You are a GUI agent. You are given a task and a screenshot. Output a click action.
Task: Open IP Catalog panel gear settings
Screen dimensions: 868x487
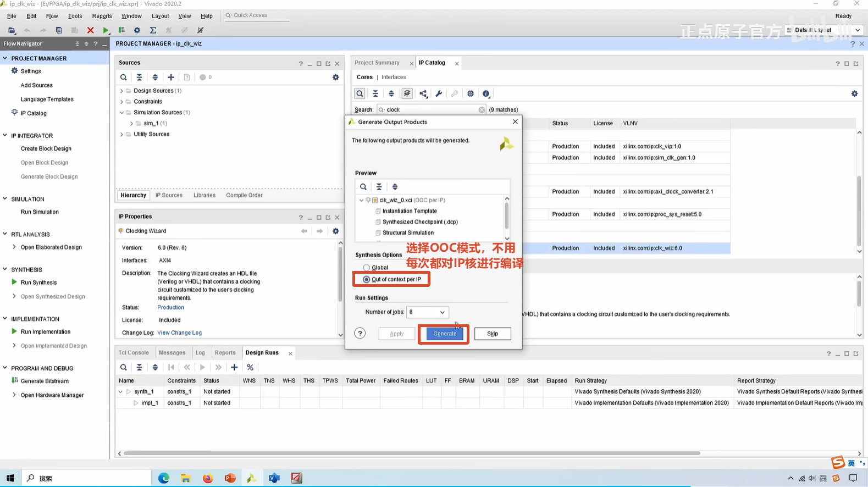854,94
